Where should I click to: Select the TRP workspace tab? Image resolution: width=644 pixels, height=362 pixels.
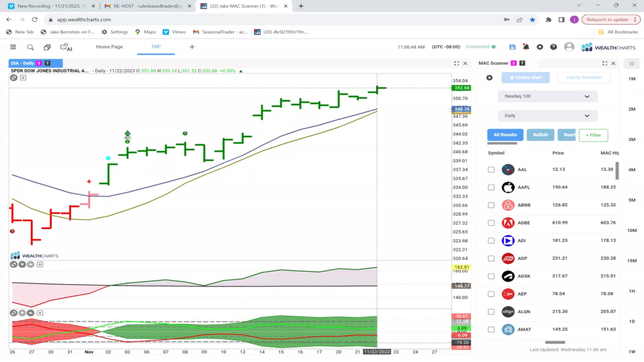[156, 47]
